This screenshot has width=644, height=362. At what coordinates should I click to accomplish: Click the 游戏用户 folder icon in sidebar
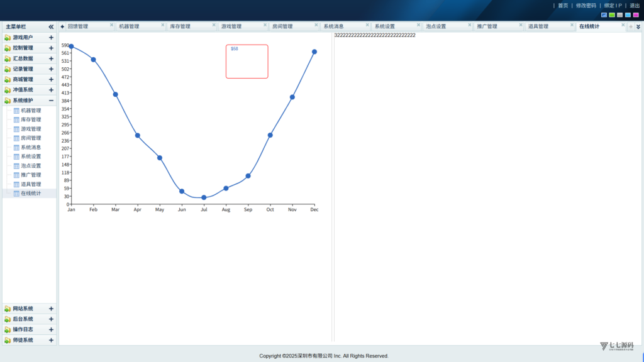[8, 38]
